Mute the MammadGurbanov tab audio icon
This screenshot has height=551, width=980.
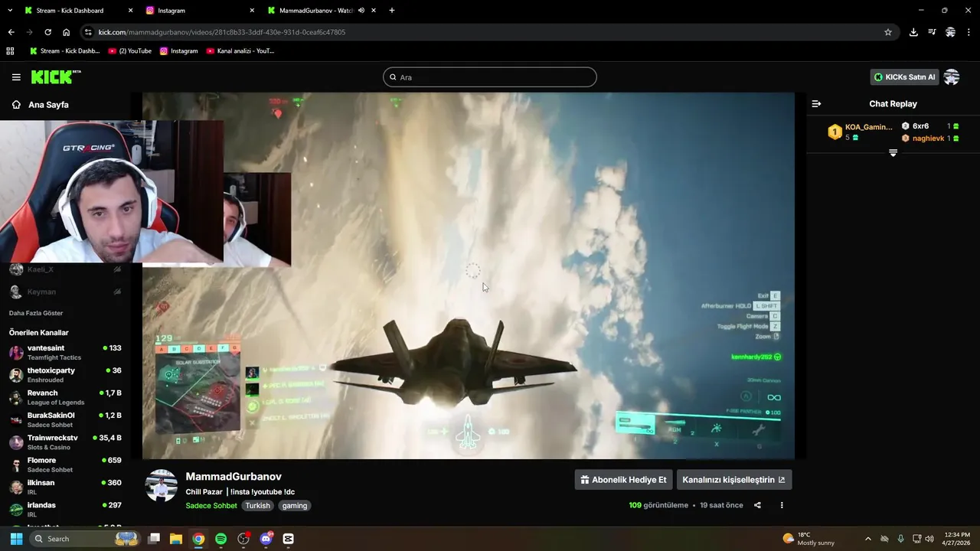361,11
